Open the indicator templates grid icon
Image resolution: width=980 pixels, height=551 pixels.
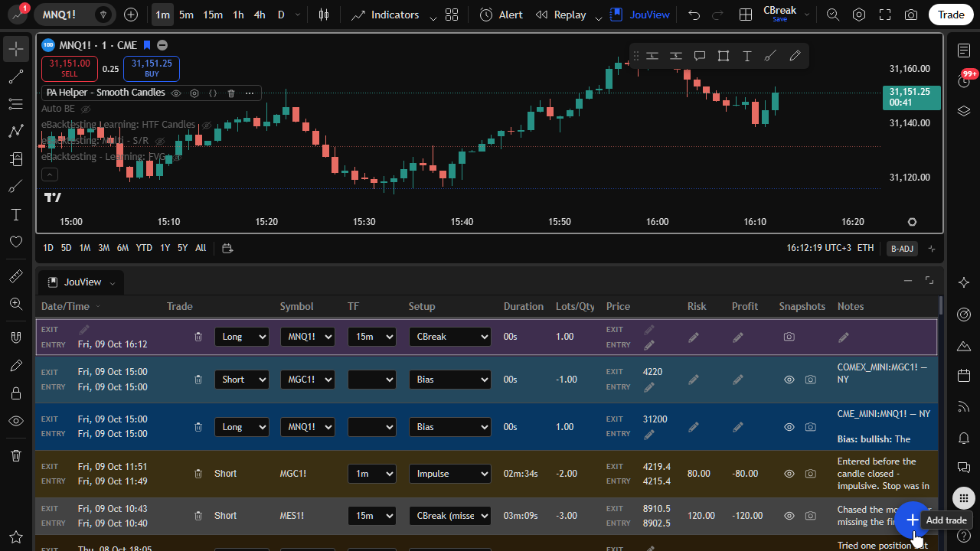point(452,15)
